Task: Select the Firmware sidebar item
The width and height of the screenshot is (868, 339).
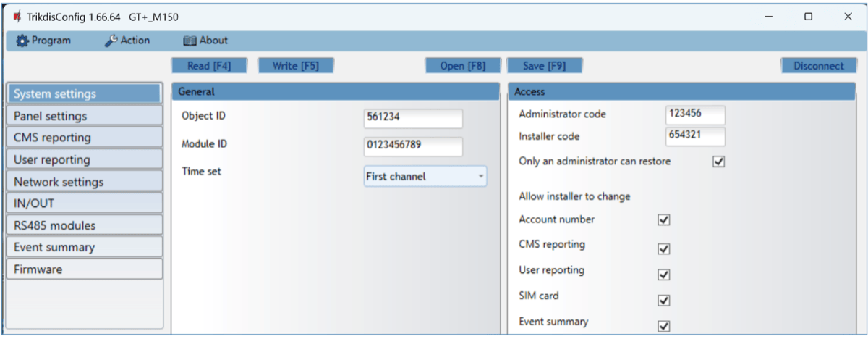Action: coord(83,269)
